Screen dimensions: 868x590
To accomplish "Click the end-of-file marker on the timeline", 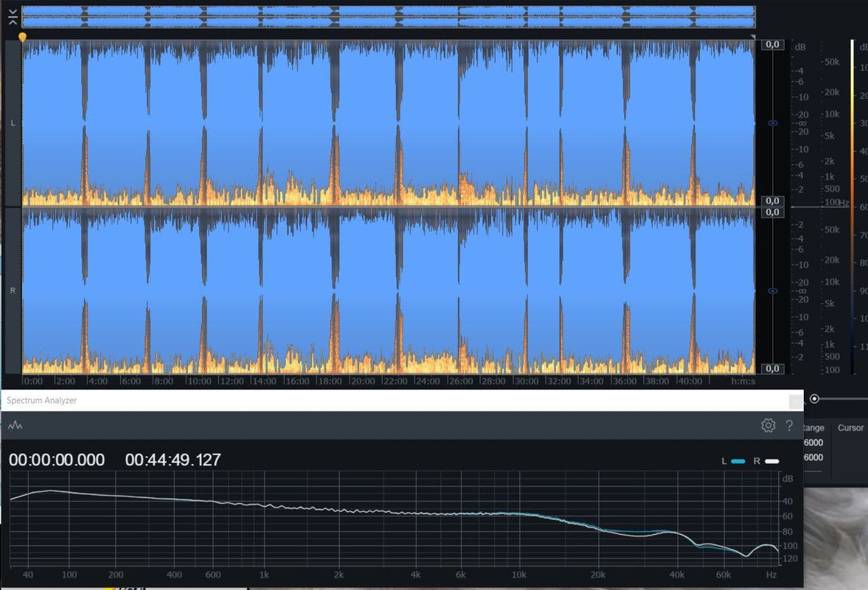I will click(753, 37).
